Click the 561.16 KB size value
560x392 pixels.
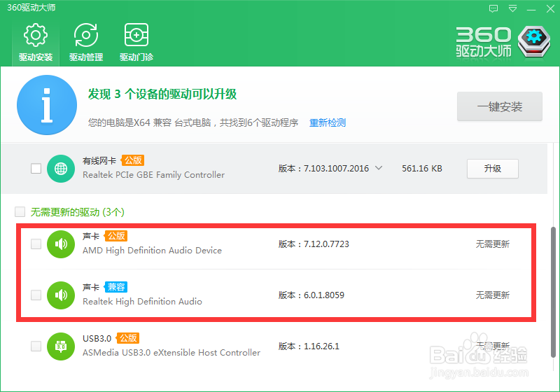click(422, 169)
